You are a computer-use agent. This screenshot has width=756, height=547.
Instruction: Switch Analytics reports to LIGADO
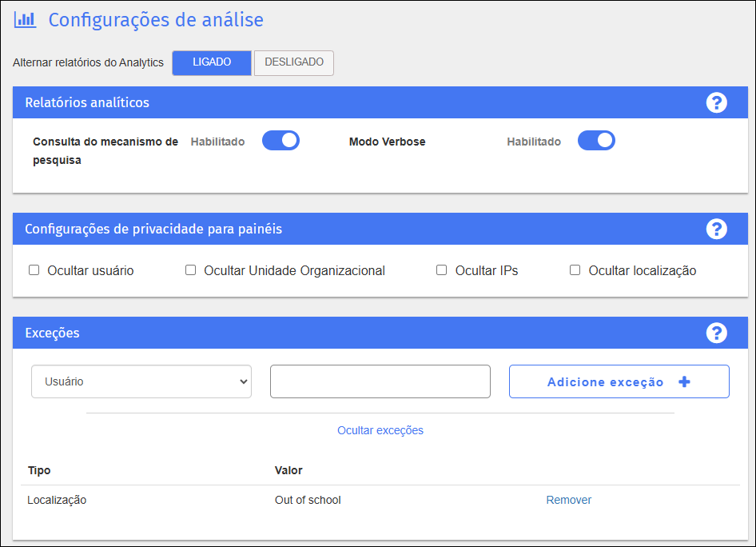[x=212, y=62]
